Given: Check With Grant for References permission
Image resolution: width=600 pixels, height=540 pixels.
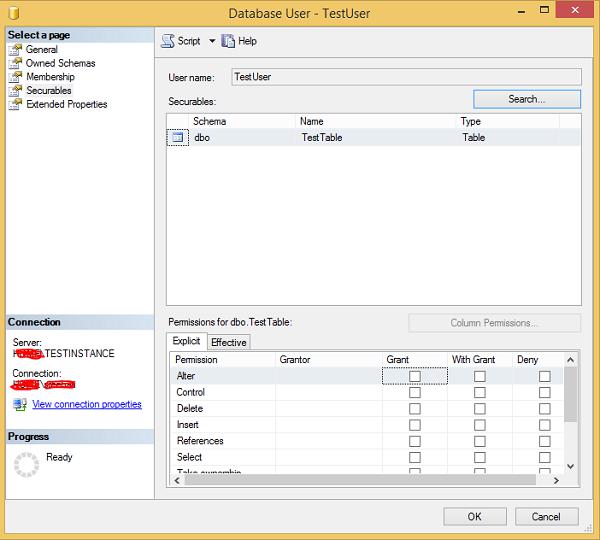Looking at the screenshot, I should tap(480, 441).
